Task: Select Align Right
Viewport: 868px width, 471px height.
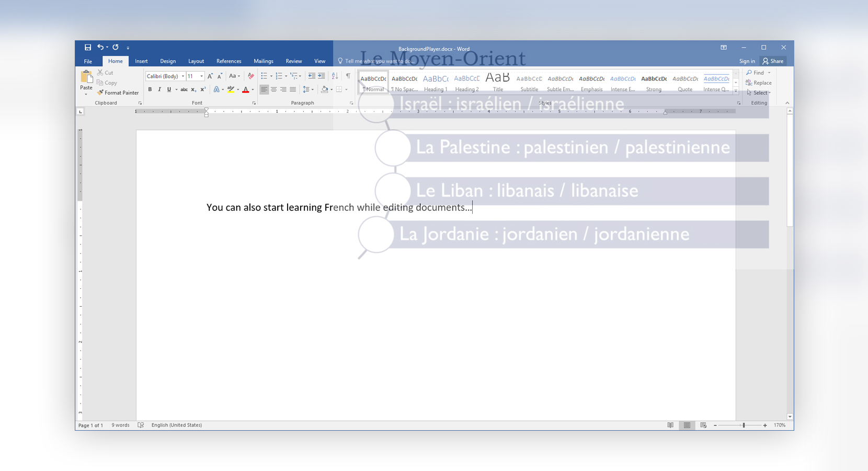Action: (283, 89)
